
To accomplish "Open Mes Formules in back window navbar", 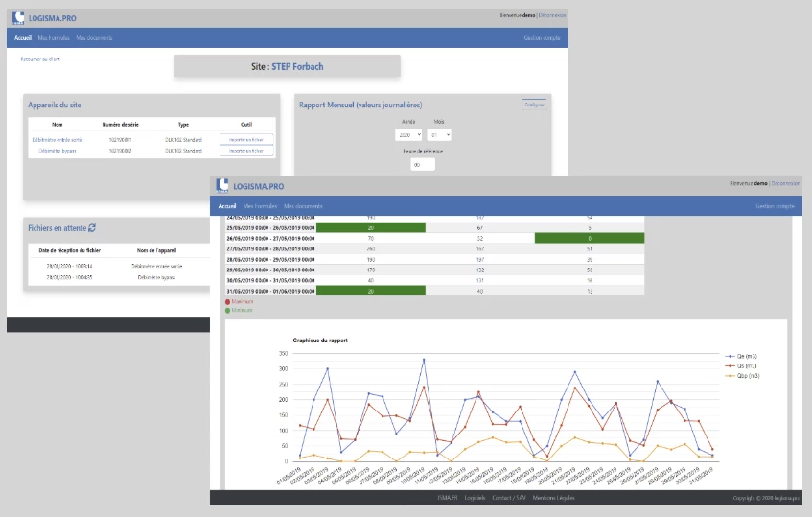I will tap(53, 38).
